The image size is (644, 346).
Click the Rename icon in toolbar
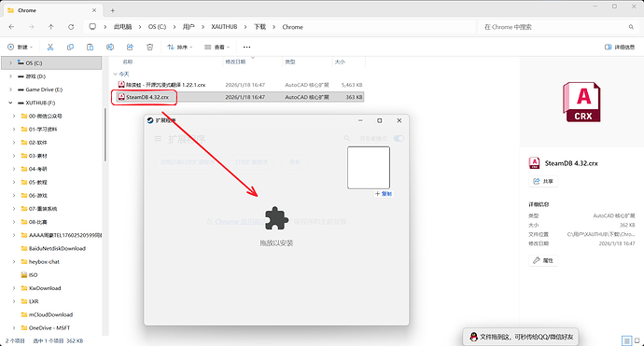(110, 48)
